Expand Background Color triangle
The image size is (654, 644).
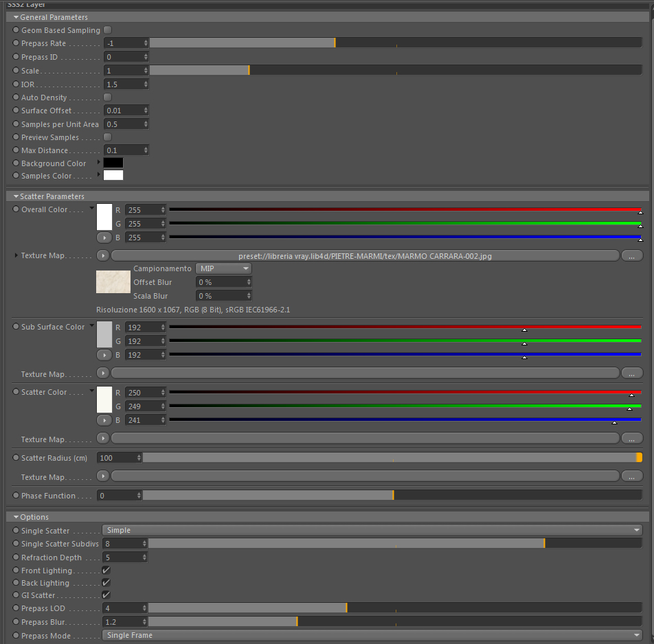(x=99, y=162)
